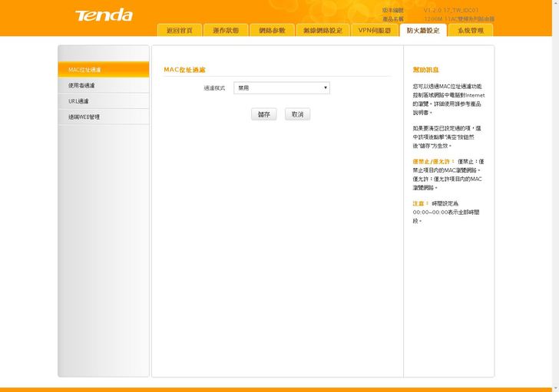The width and height of the screenshot is (559, 392).
Task: Click the 防火牆設定 tab
Action: (422, 31)
